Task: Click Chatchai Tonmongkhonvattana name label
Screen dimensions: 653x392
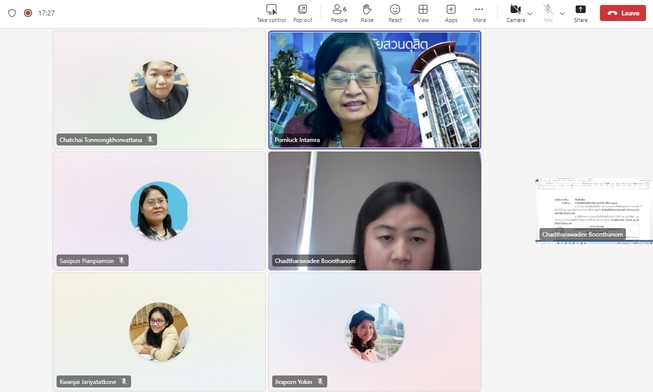Action: [x=101, y=140]
